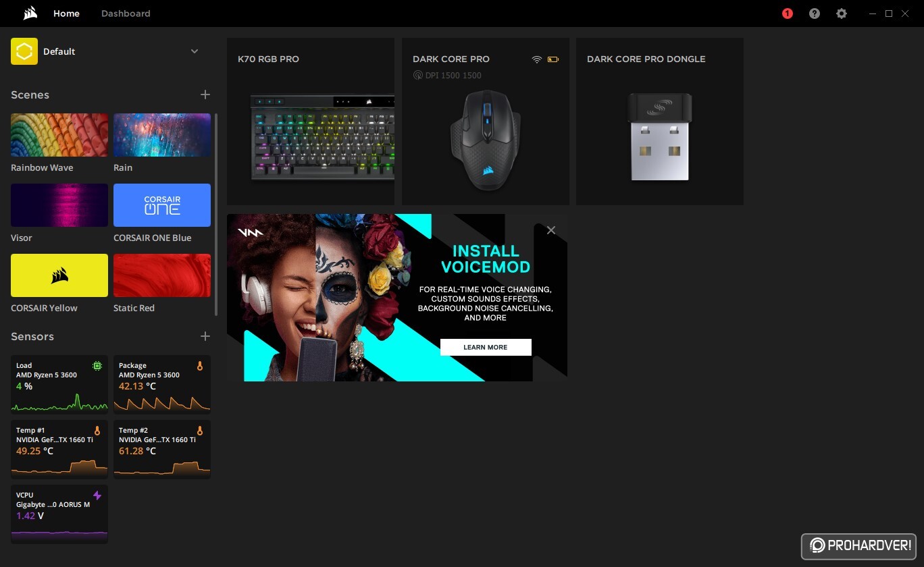Click the battery icon on Dark Core Pro
Screen dimensions: 924x567
click(553, 59)
